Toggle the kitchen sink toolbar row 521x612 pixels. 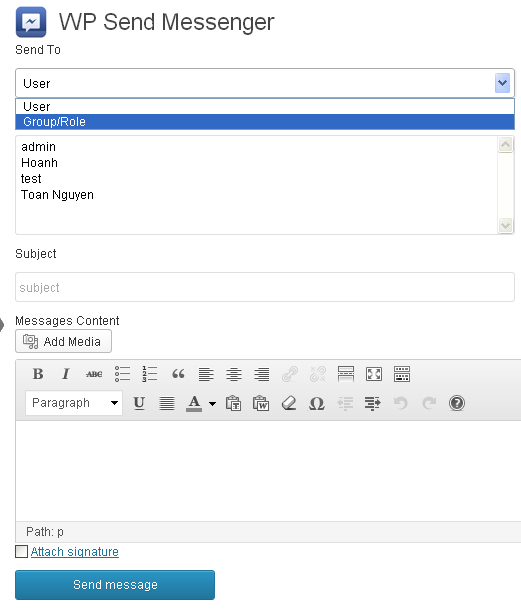tap(402, 374)
